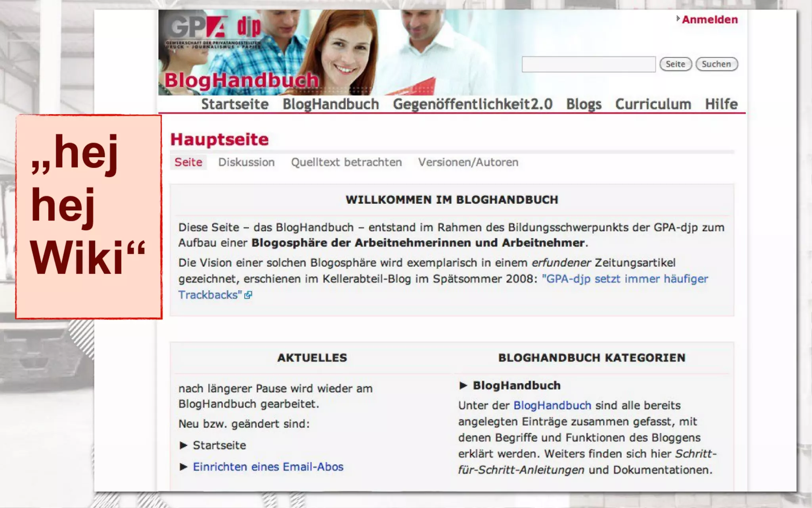Click the text "Neu bzw. geändert sind:"
Screen dimensions: 812x508
click(x=244, y=424)
